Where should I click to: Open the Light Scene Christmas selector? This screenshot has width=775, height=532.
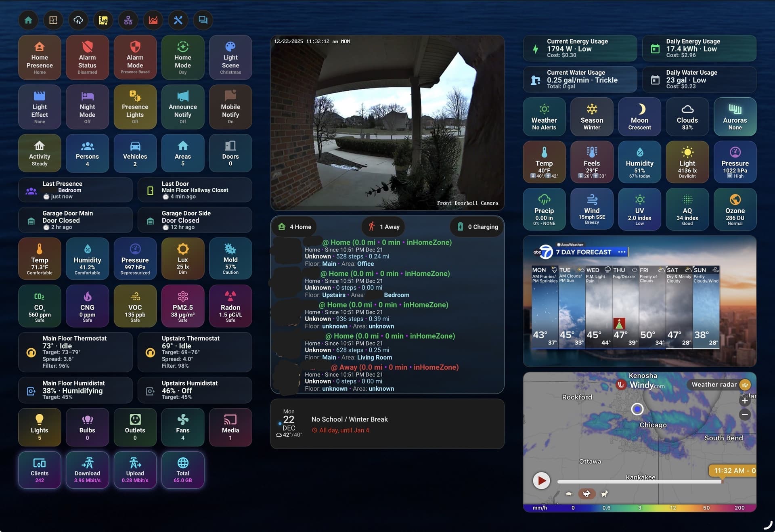pyautogui.click(x=230, y=58)
